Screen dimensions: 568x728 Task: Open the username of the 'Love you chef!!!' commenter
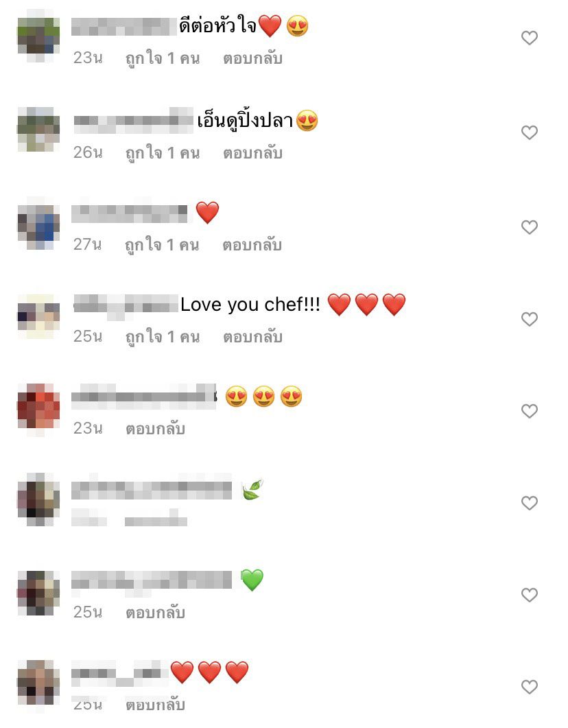coord(126,305)
